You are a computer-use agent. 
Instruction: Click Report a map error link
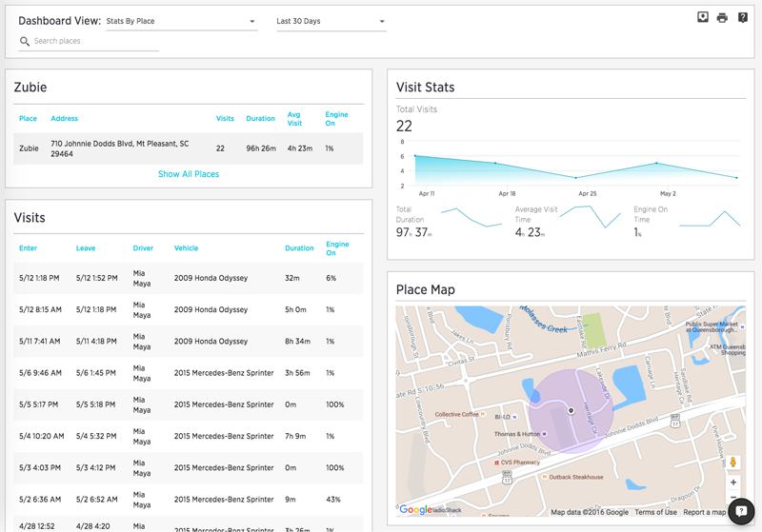(705, 512)
